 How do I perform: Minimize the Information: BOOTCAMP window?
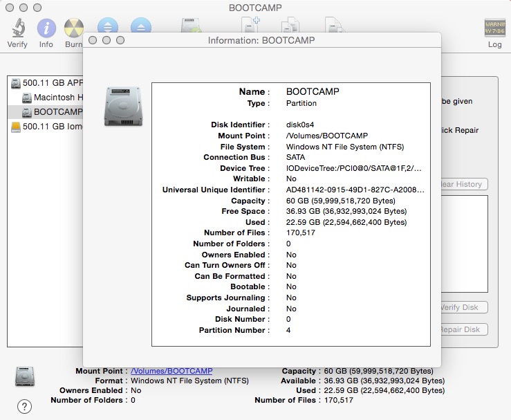[106, 40]
